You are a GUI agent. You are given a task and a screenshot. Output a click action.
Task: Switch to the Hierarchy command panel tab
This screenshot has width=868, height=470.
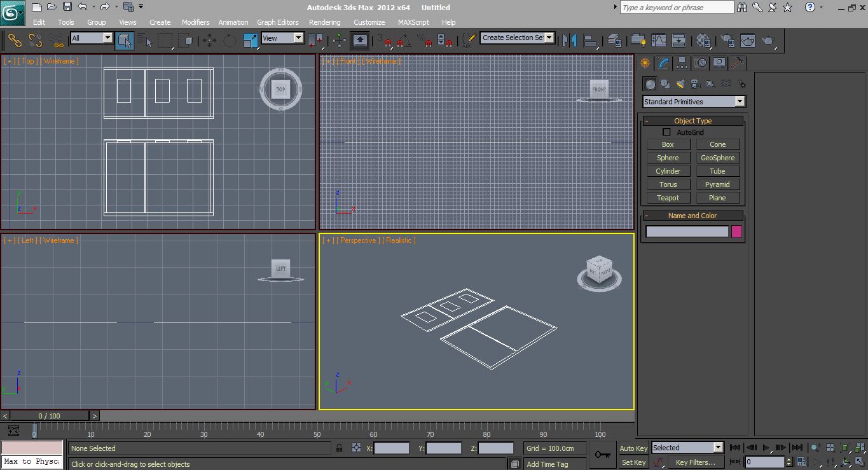coord(682,63)
